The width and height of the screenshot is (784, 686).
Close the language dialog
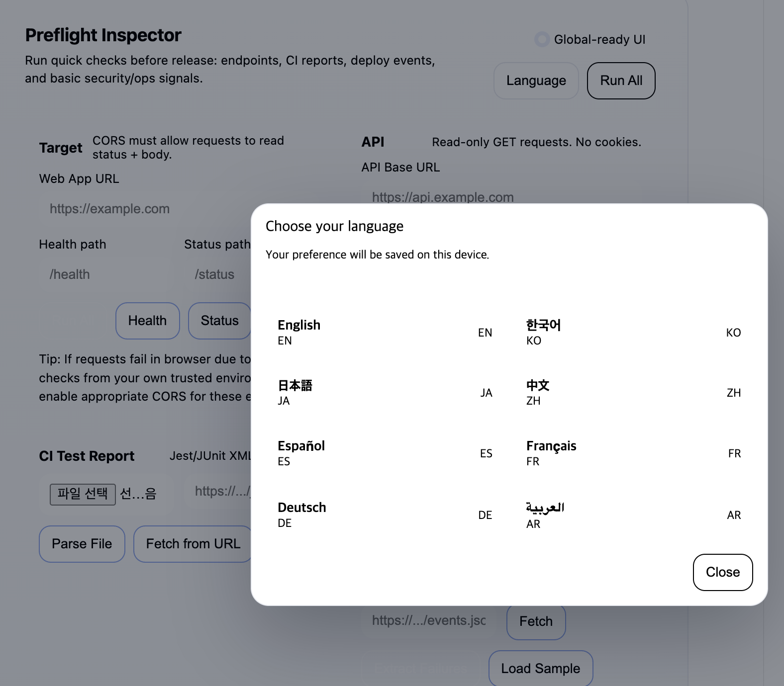click(x=723, y=572)
